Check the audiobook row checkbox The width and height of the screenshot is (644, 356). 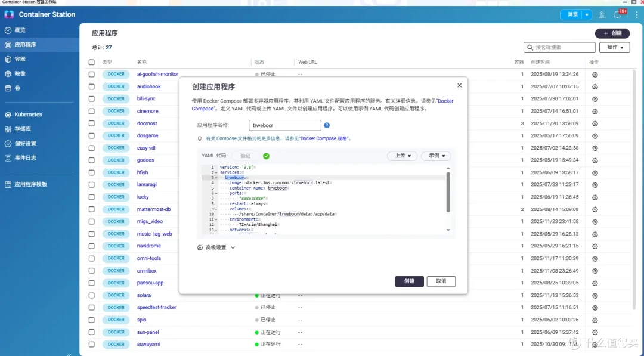pos(92,86)
